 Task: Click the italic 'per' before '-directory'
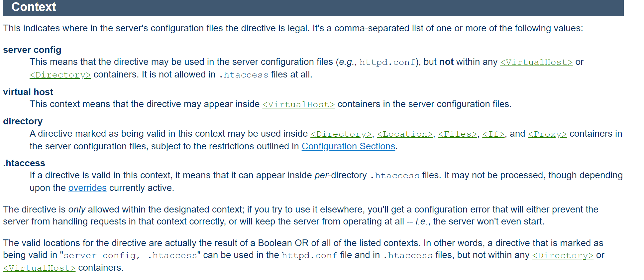(x=321, y=175)
